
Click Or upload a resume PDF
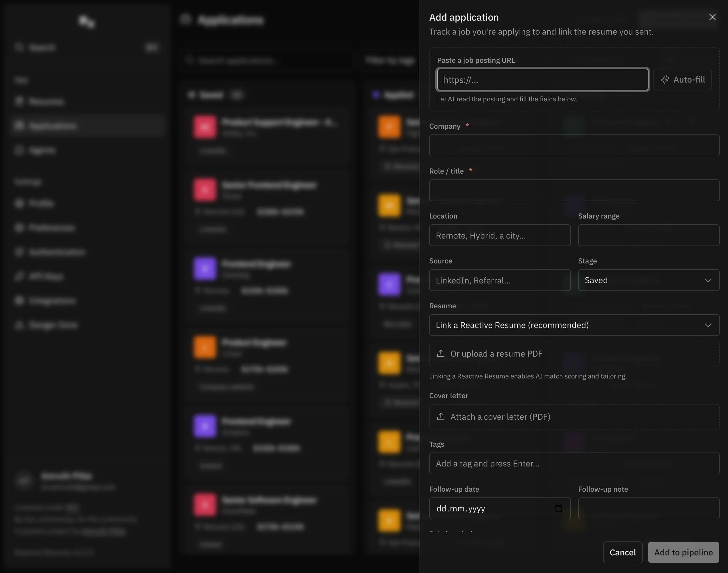click(x=574, y=354)
